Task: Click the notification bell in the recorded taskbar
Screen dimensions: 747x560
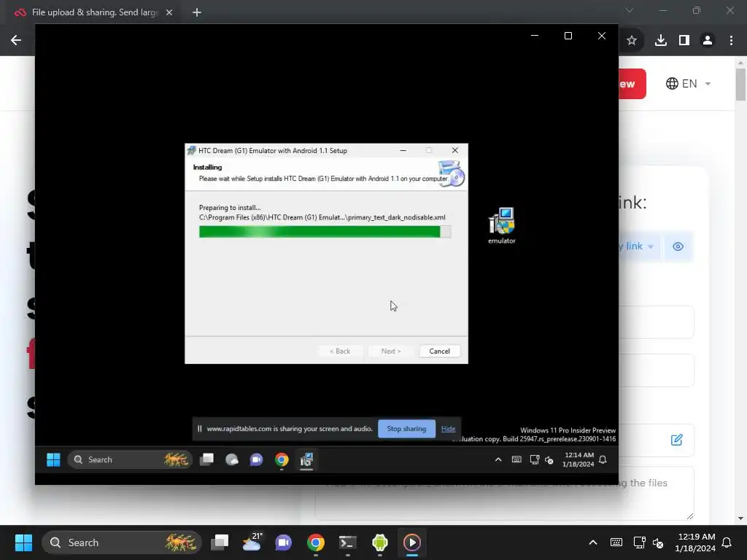Action: point(603,459)
